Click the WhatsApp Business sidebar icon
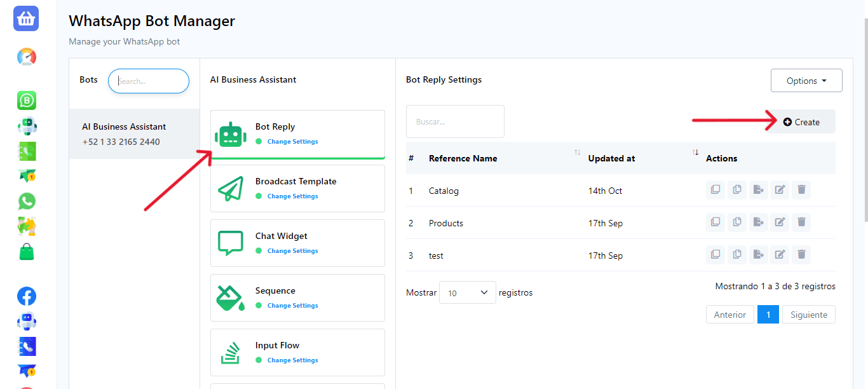The width and height of the screenshot is (868, 389). point(27,100)
